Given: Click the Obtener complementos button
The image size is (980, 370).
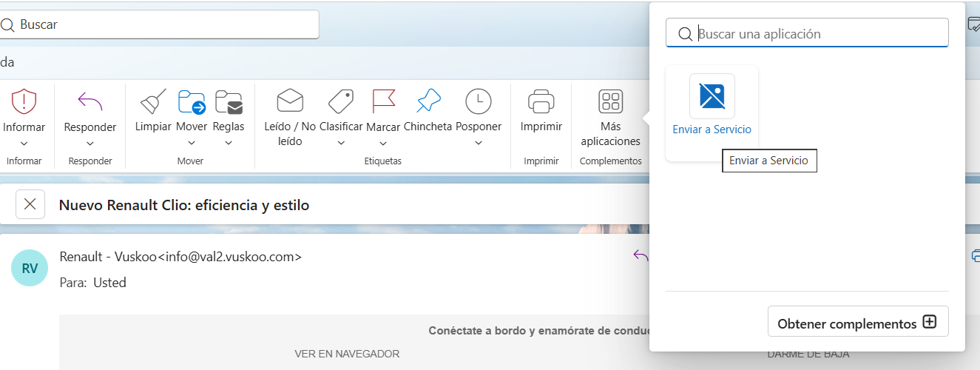Looking at the screenshot, I should pos(858,322).
